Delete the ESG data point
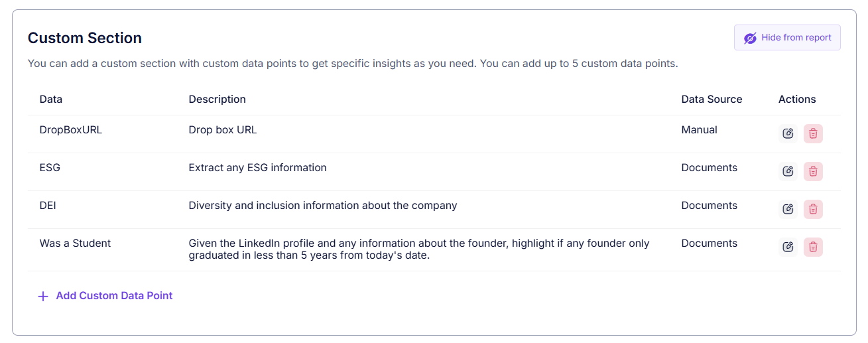 [813, 171]
